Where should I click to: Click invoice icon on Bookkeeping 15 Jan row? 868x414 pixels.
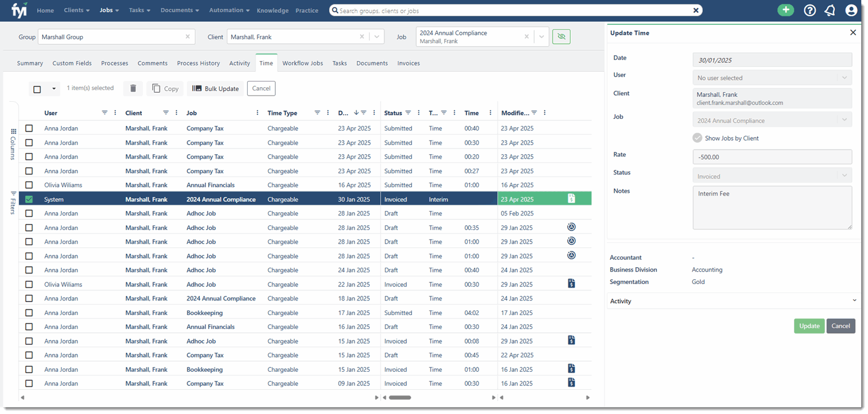point(571,368)
